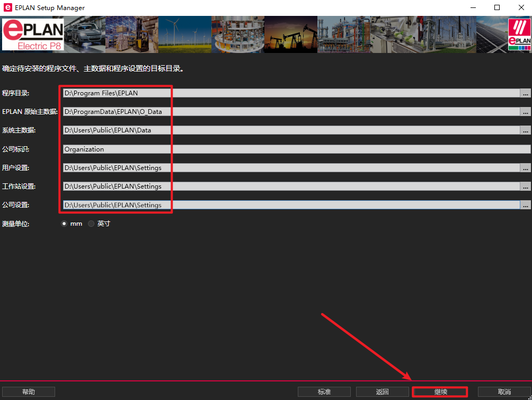This screenshot has width=532, height=400.
Task: Click the 程序目录 path text field
Action: [x=290, y=93]
